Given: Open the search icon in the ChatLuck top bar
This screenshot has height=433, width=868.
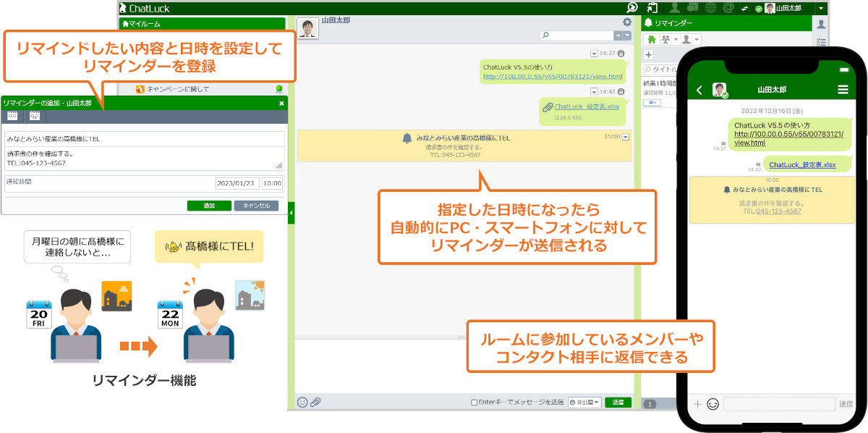Looking at the screenshot, I should coord(632,8).
